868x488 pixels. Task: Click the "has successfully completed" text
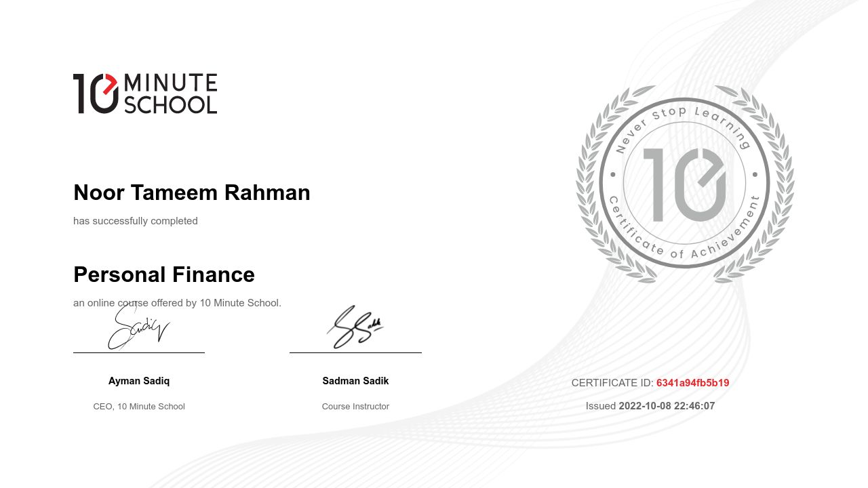pos(136,221)
